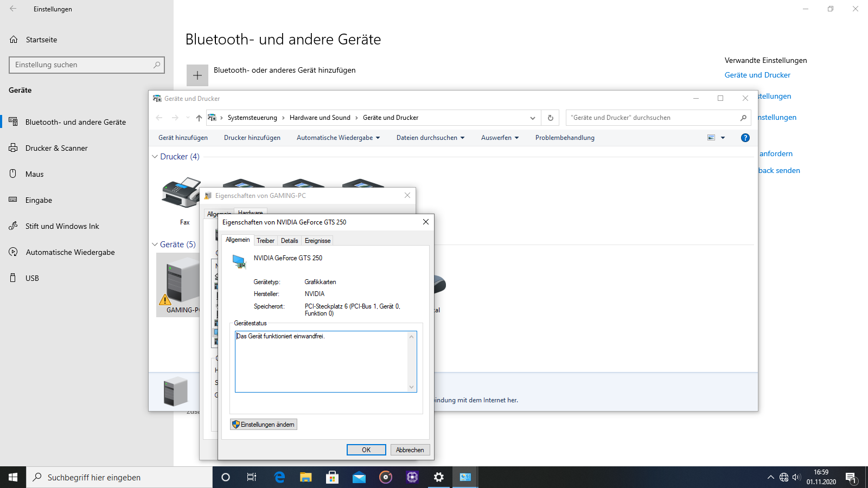The image size is (868, 488).
Task: Switch to the Treiber tab
Action: pos(265,240)
